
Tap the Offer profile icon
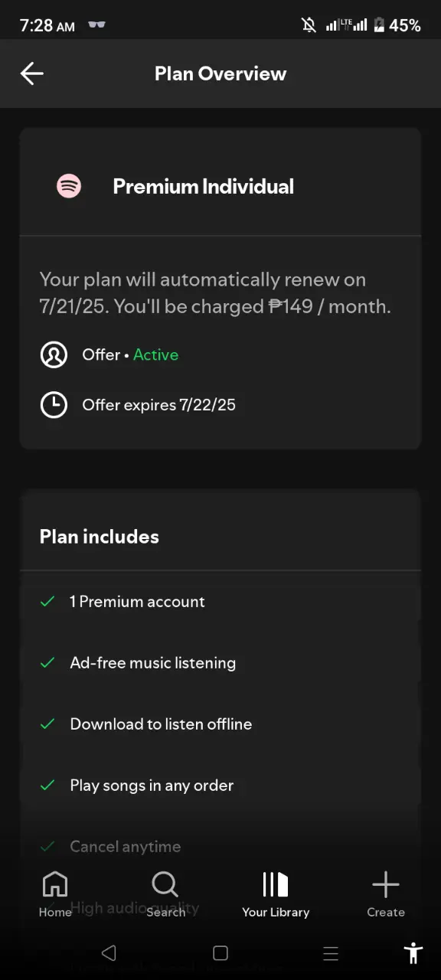point(54,355)
